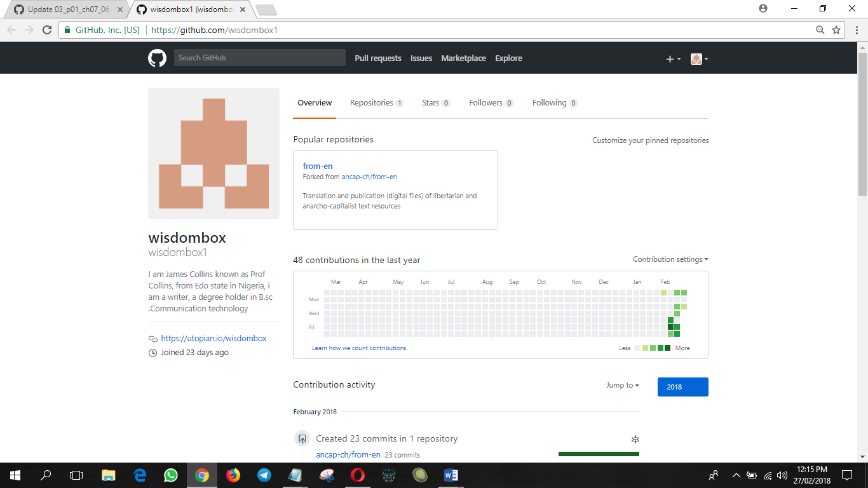Close the Update 03_p01_ch07 tab

click(120, 10)
